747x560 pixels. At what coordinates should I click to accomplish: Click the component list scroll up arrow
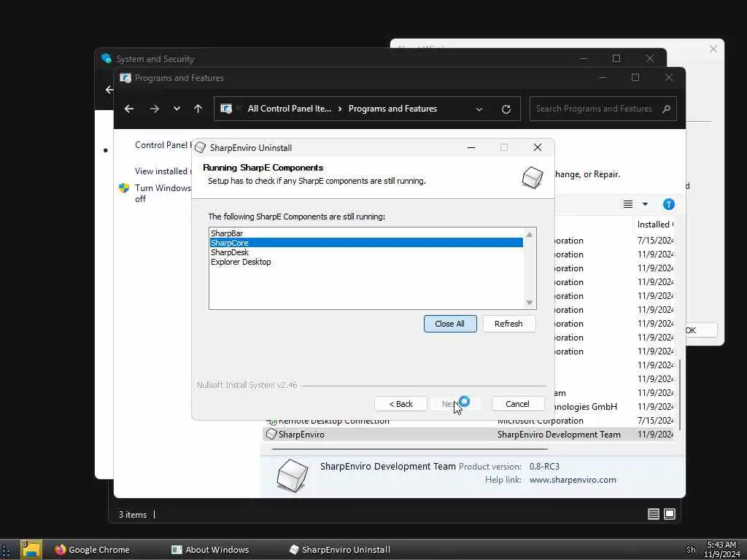tap(530, 234)
